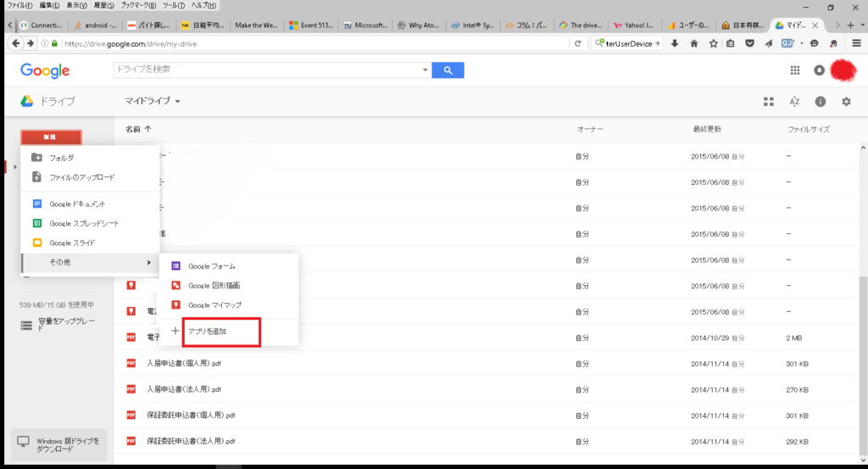This screenshot has height=469, width=868.
Task: Reload the page with the refresh icon
Action: (577, 43)
